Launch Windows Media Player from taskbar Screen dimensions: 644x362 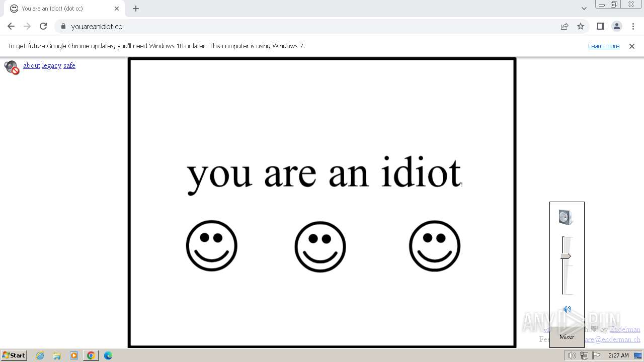pos(74,355)
